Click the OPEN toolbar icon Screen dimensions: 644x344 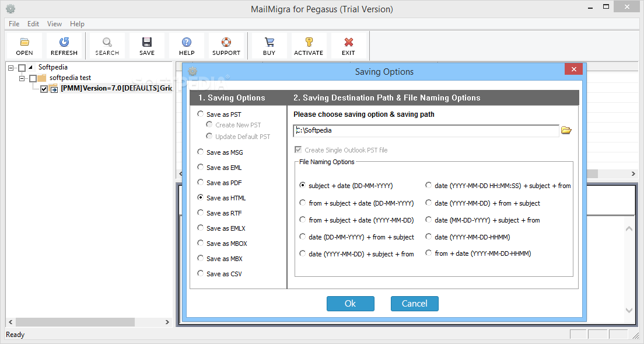(24, 42)
